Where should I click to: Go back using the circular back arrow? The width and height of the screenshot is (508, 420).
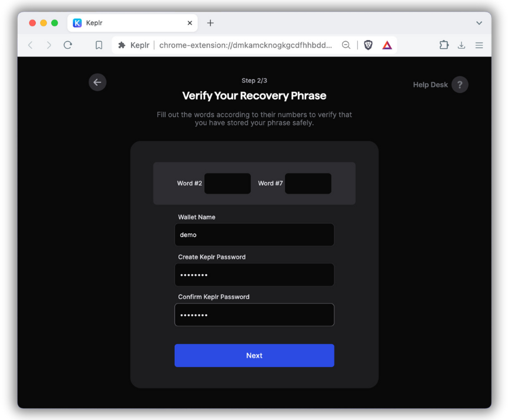click(x=97, y=82)
